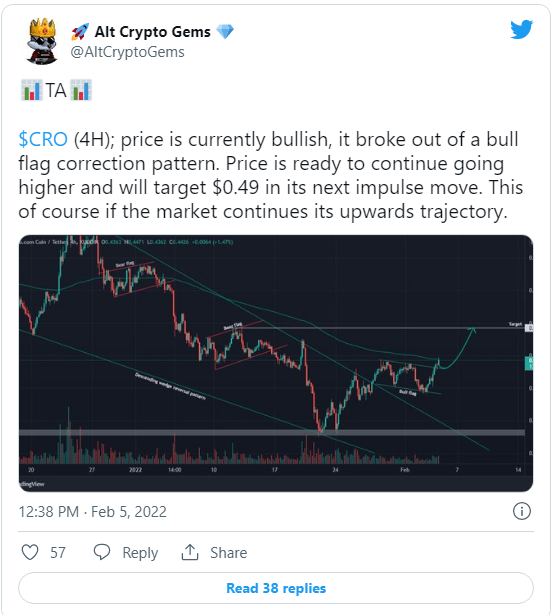The image size is (554, 615).
Task: Click the Read 38 replies button
Action: pyautogui.click(x=276, y=588)
